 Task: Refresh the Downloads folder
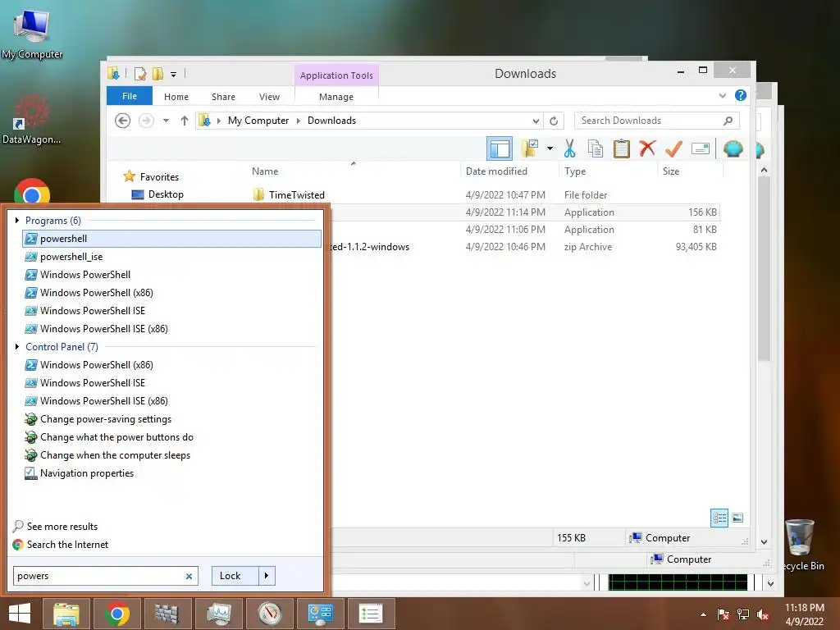554,121
